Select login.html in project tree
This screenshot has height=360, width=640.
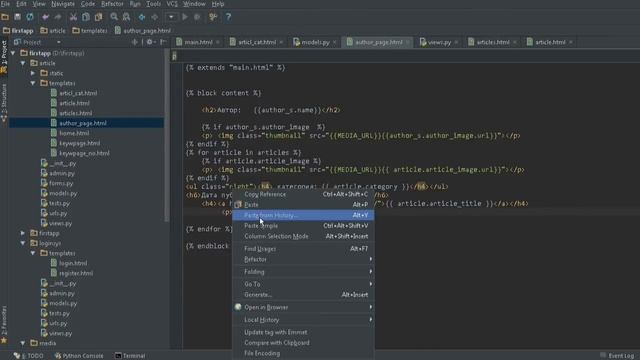(x=73, y=263)
